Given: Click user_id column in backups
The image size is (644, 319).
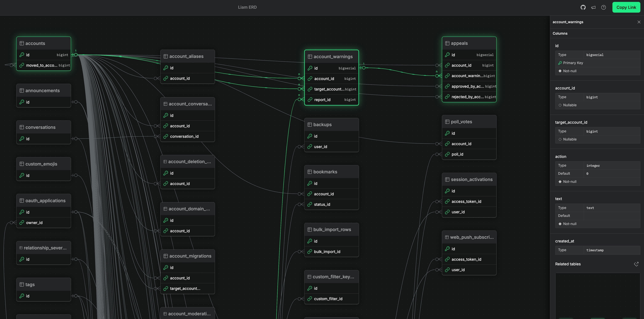Looking at the screenshot, I should (x=331, y=146).
